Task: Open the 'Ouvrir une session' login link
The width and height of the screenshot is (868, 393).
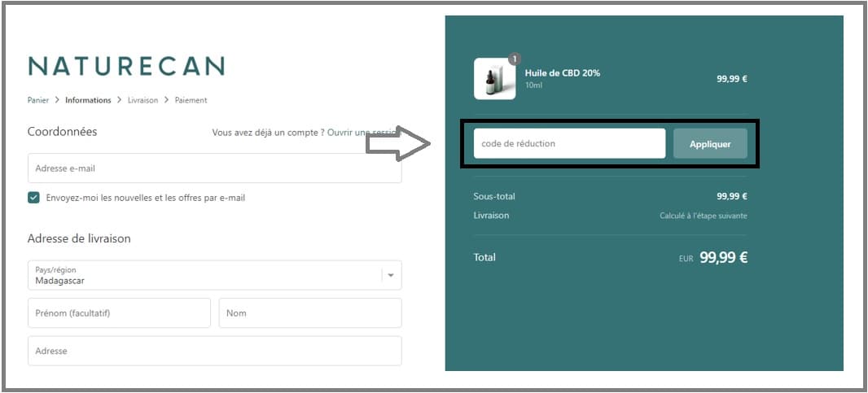Action: click(362, 132)
